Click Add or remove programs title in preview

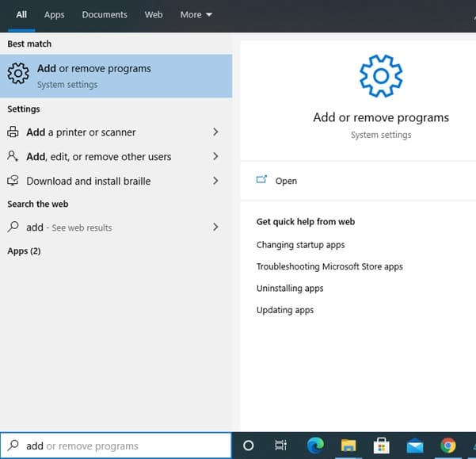381,117
